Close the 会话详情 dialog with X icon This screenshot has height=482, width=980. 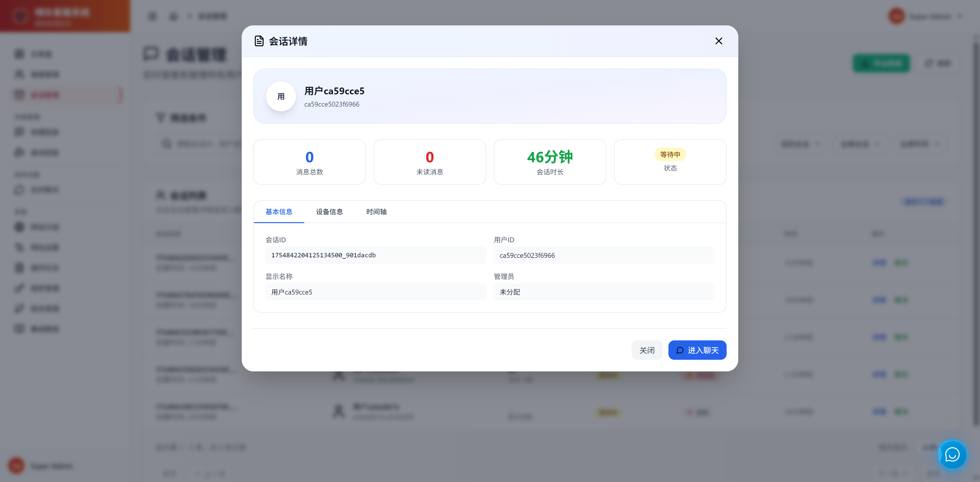click(x=718, y=41)
